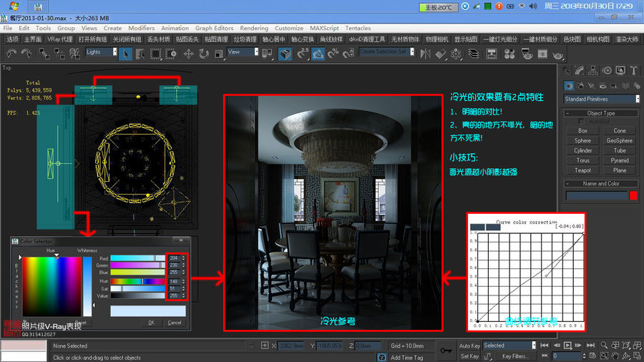The height and width of the screenshot is (362, 644).
Task: Click the Rectangular Selection Region icon
Action: pyautogui.click(x=156, y=54)
